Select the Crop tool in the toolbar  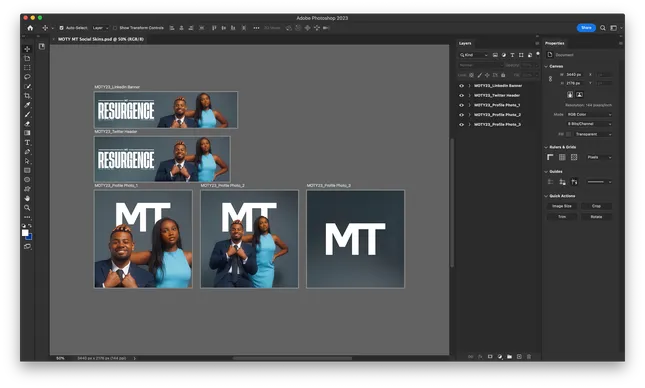(27, 95)
